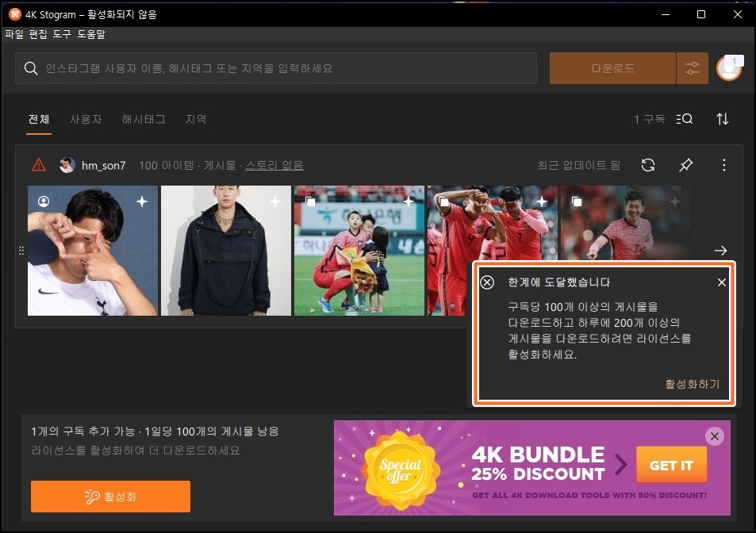Open the 도구 menu

point(62,34)
